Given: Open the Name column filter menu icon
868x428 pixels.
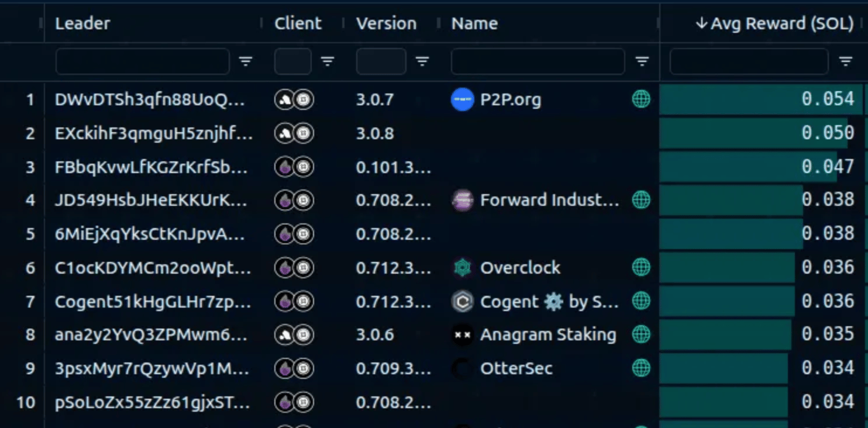Looking at the screenshot, I should 642,61.
